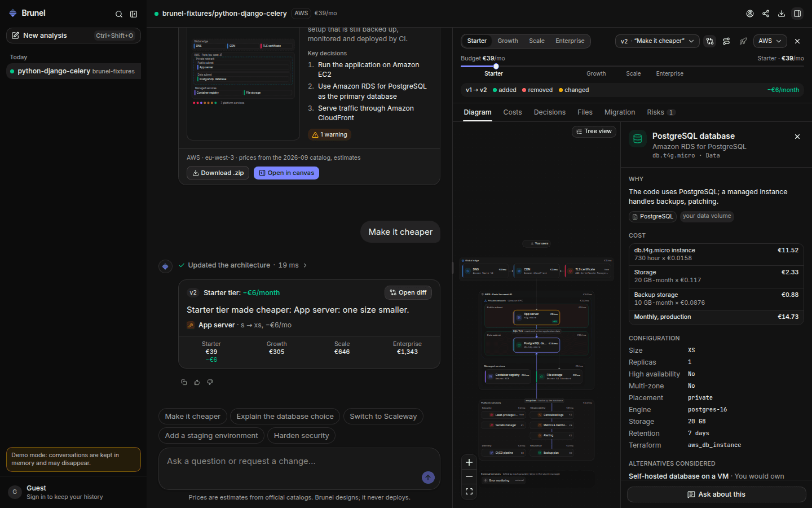
Task: Collapse the left sidebar panel
Action: click(134, 14)
